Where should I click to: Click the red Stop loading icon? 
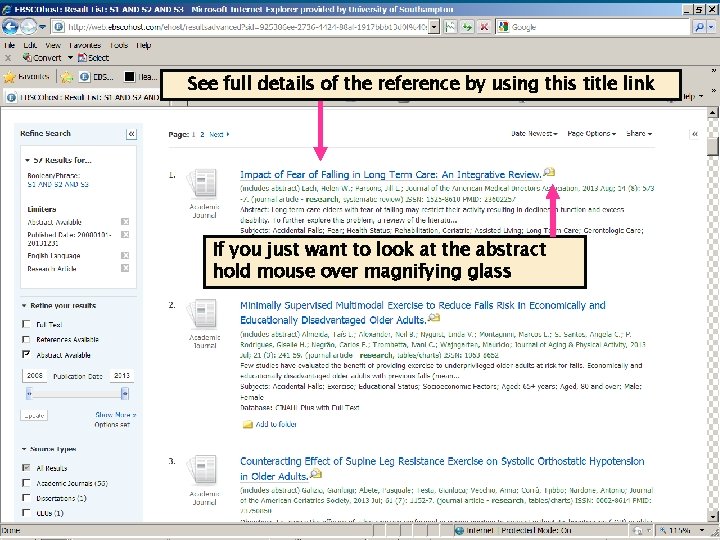484,27
